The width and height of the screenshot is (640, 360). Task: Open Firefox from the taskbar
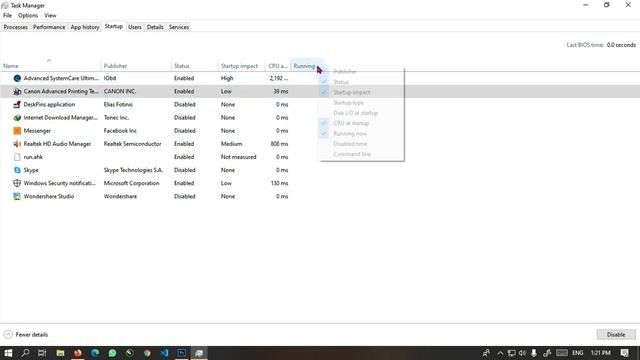(78, 353)
